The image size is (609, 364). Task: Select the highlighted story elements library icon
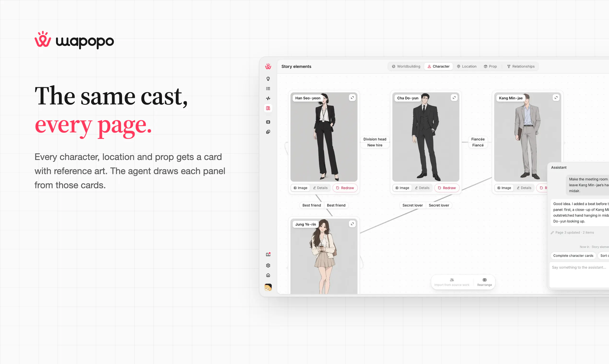[268, 108]
